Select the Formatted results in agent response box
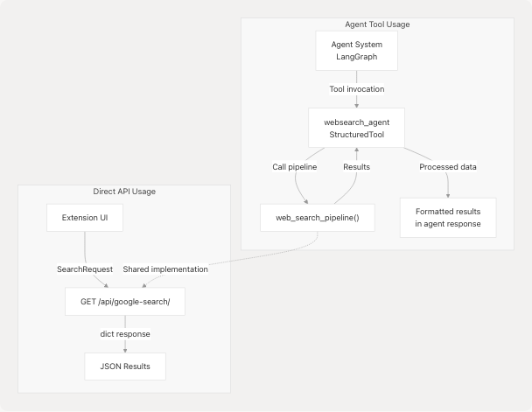 pos(447,217)
